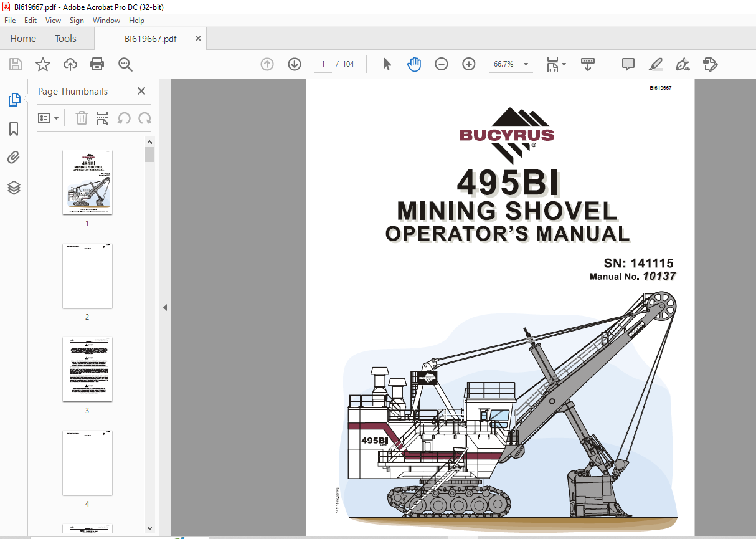Open the find text magnifier tool
This screenshot has height=539, width=756.
pyautogui.click(x=125, y=64)
